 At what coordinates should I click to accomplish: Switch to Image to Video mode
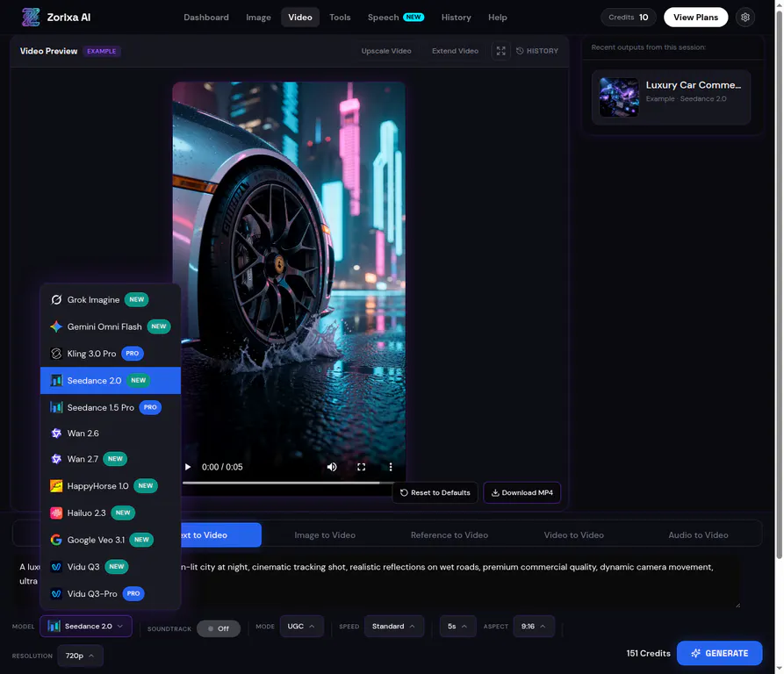(x=325, y=535)
